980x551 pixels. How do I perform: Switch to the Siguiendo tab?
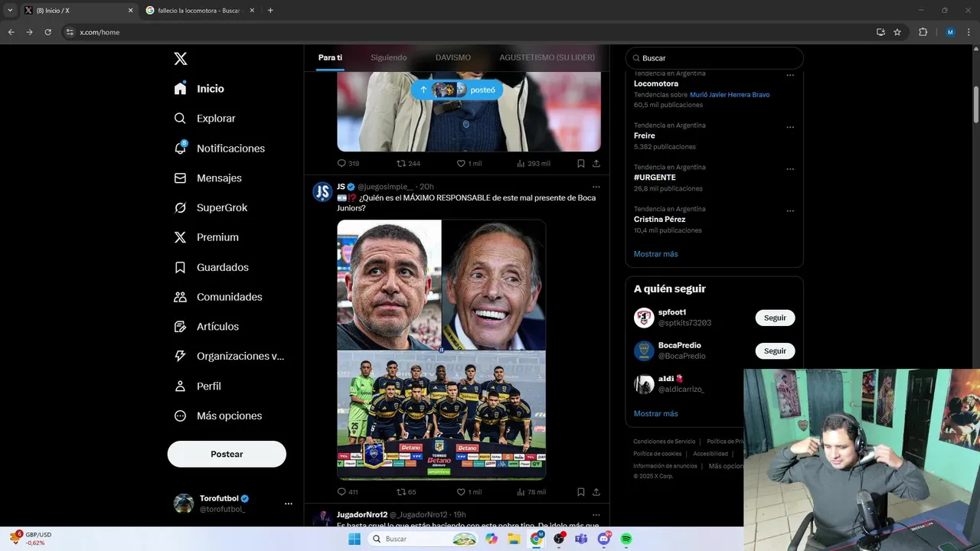[x=389, y=57]
